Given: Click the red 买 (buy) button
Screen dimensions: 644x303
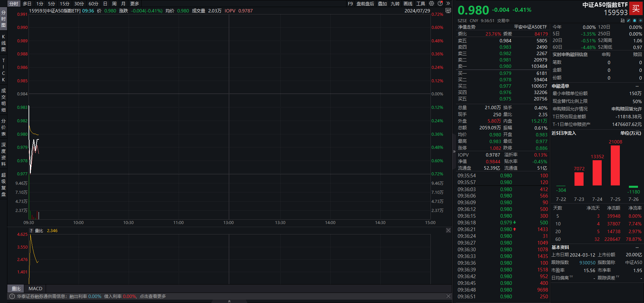Looking at the screenshot, I should (636, 9).
